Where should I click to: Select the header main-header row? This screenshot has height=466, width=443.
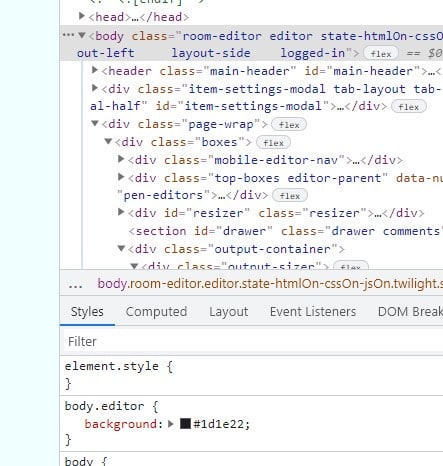pyautogui.click(x=271, y=71)
